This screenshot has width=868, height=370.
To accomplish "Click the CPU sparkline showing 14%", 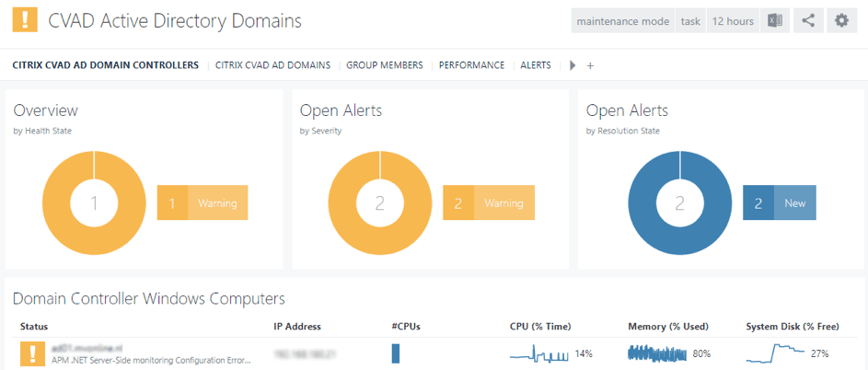I will coord(539,353).
